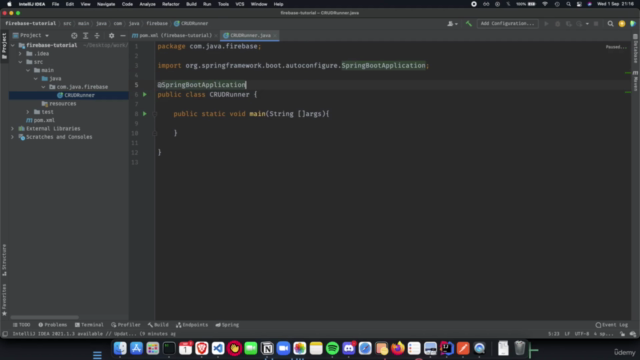This screenshot has width=640, height=360.
Task: Click the IntelliJ IDEA update notification text
Action: coord(94,334)
